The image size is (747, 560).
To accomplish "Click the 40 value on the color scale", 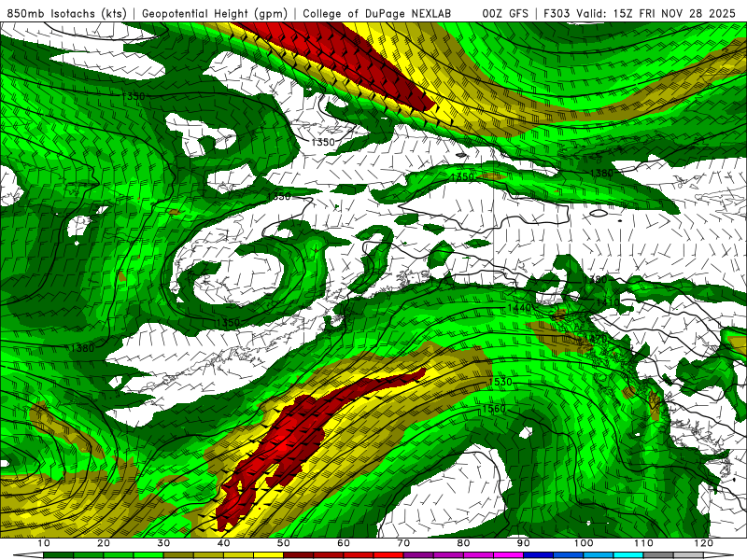I will pos(223,543).
